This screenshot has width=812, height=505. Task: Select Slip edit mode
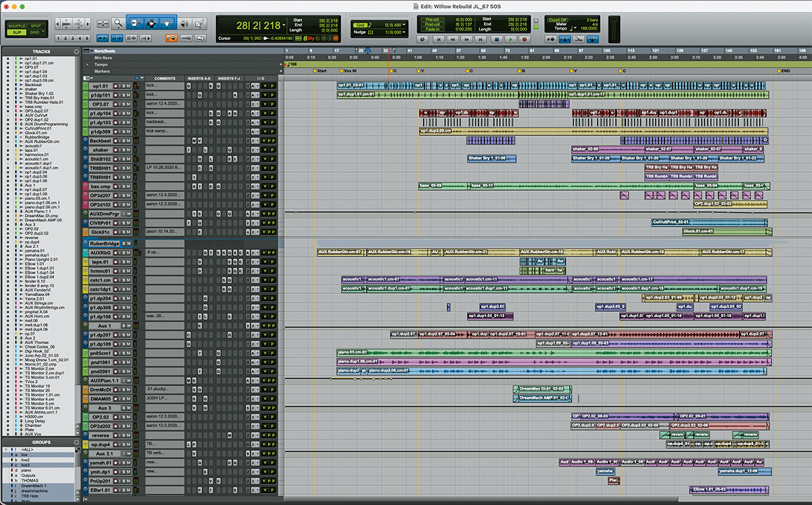pyautogui.click(x=17, y=32)
